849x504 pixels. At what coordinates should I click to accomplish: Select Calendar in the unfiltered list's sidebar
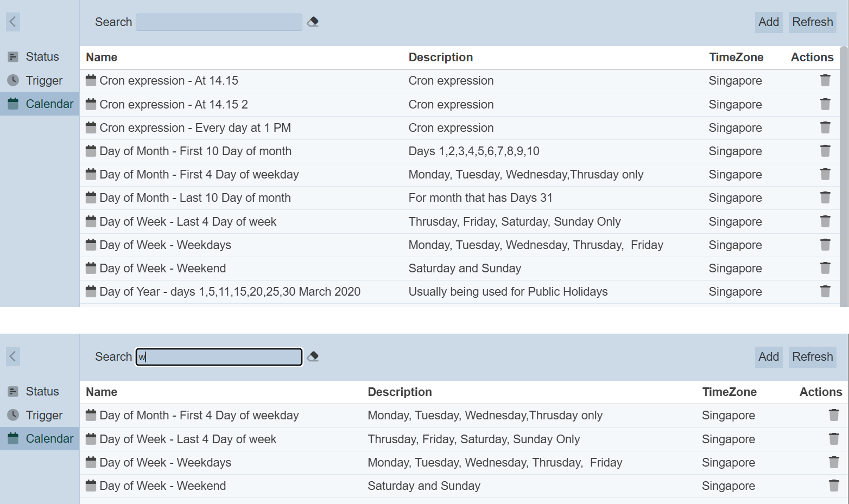(49, 104)
